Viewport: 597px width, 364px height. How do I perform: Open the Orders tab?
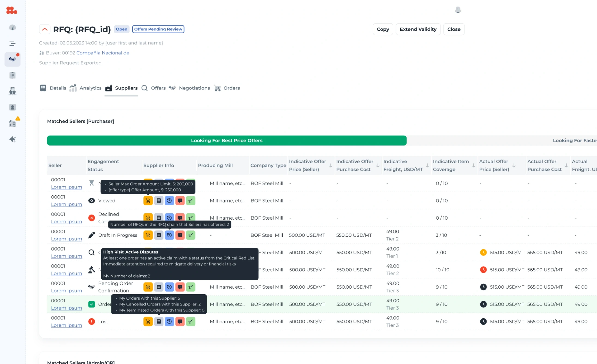(x=227, y=88)
